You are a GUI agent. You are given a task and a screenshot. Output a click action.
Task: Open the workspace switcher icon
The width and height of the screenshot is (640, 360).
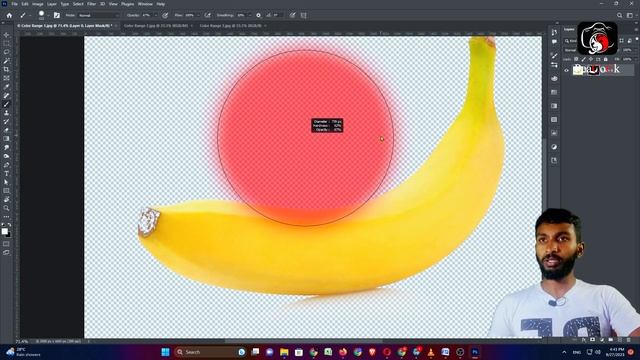point(630,15)
